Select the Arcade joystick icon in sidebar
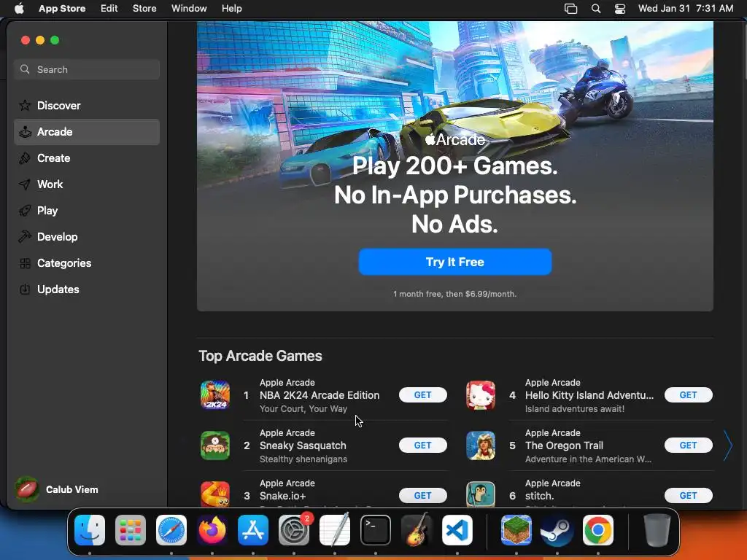747x560 pixels. pos(25,132)
